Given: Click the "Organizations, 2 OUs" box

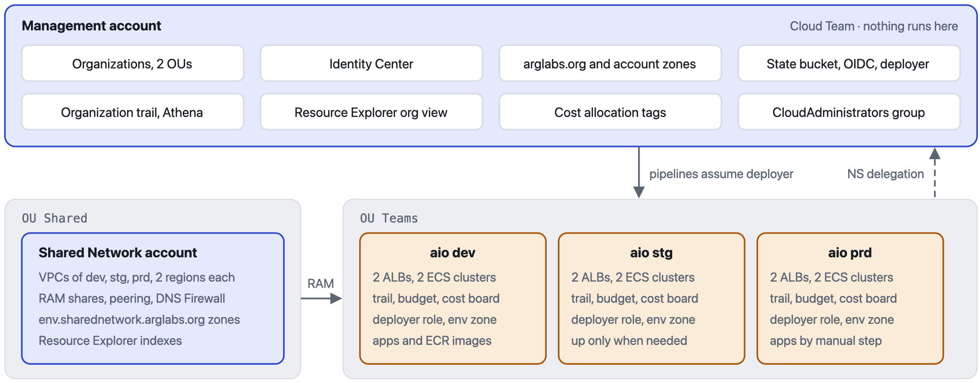Looking at the screenshot, I should pyautogui.click(x=132, y=64).
